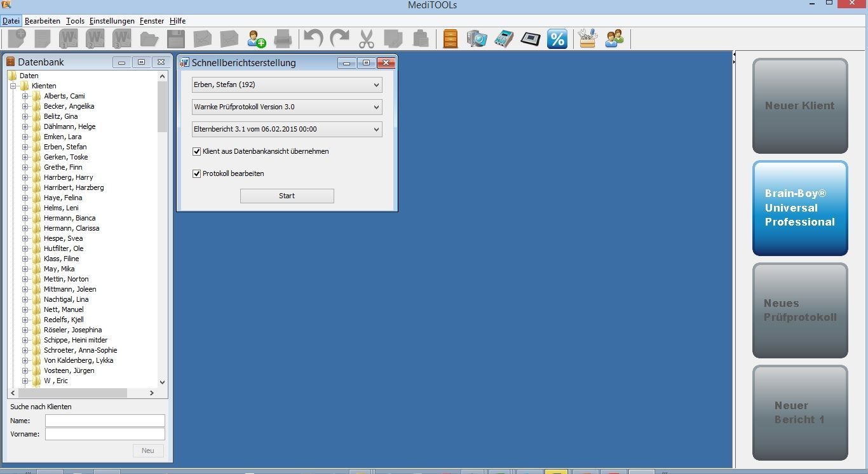The image size is (868, 474).
Task: Click the blue percent sign icon
Action: tap(557, 39)
